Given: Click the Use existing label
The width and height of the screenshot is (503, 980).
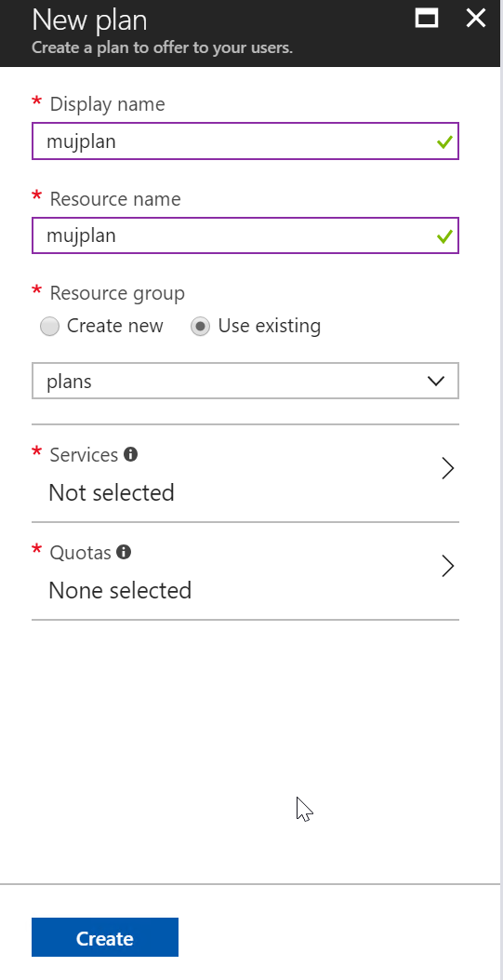Looking at the screenshot, I should pyautogui.click(x=270, y=326).
